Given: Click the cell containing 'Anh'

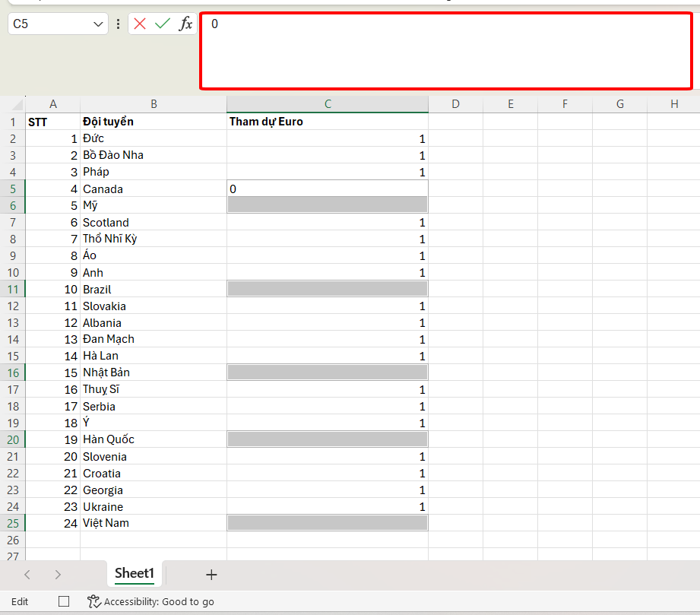Looking at the screenshot, I should 154,272.
